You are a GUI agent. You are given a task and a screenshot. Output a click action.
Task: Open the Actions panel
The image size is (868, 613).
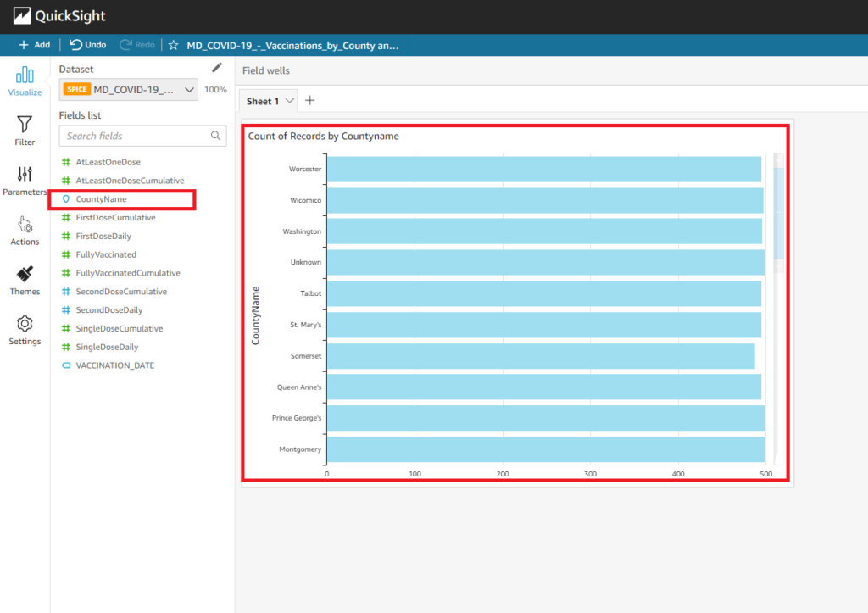tap(25, 231)
